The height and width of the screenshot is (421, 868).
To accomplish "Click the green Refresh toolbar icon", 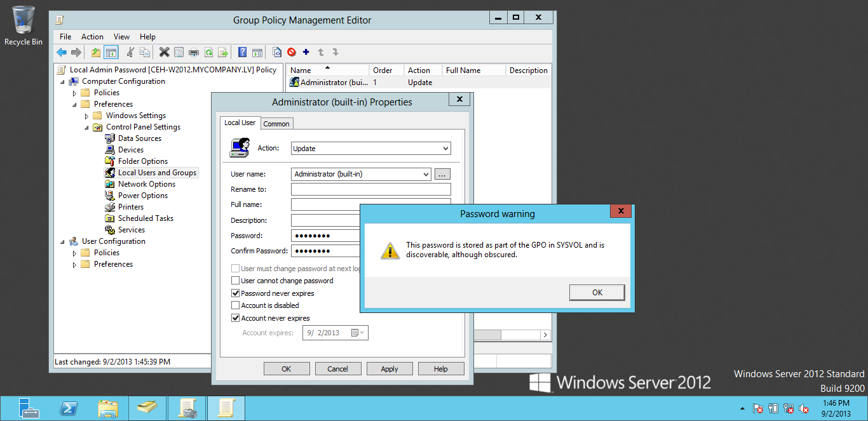I will (208, 52).
